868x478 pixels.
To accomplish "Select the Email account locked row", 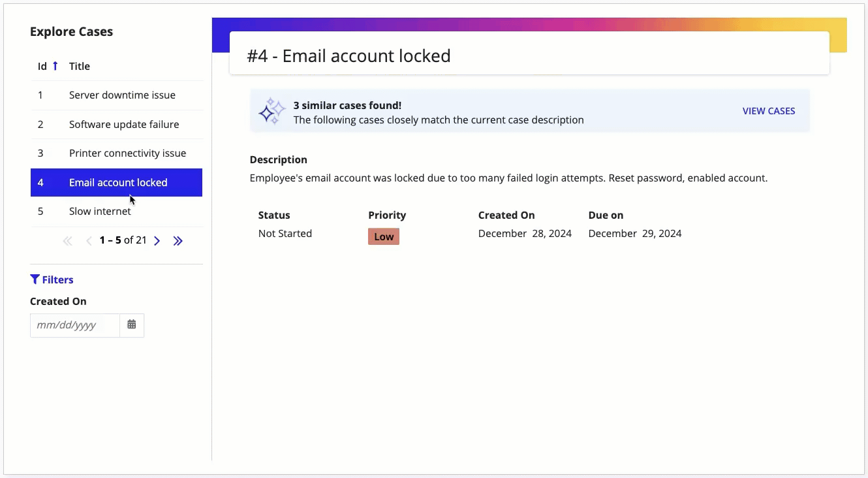I will pos(116,182).
